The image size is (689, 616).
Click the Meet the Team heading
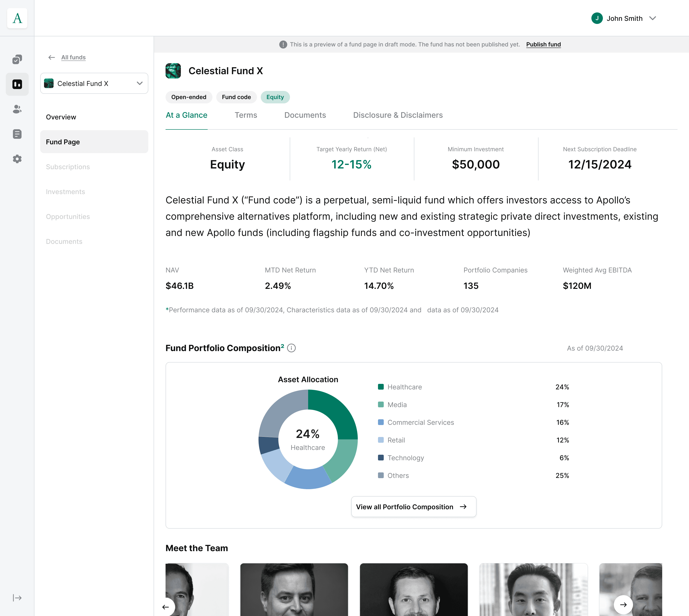point(197,548)
